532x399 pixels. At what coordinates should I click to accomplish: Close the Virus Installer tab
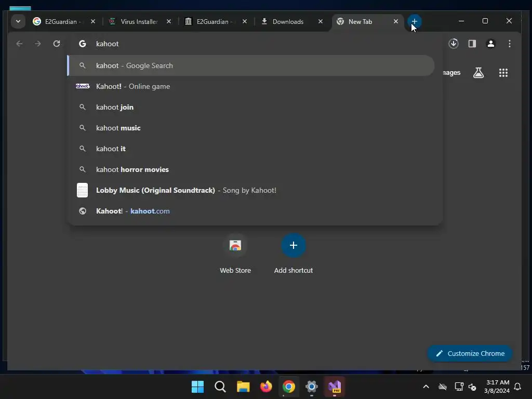pyautogui.click(x=169, y=21)
